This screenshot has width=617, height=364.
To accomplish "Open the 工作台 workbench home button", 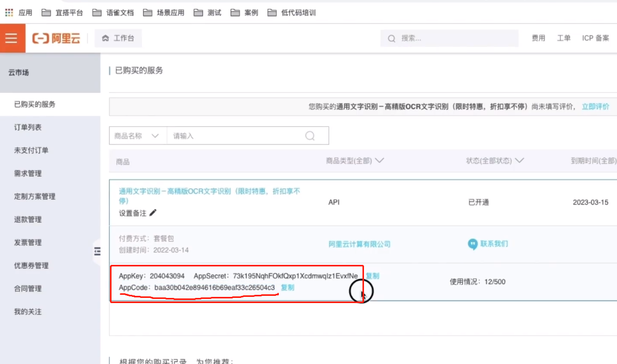I will click(118, 38).
